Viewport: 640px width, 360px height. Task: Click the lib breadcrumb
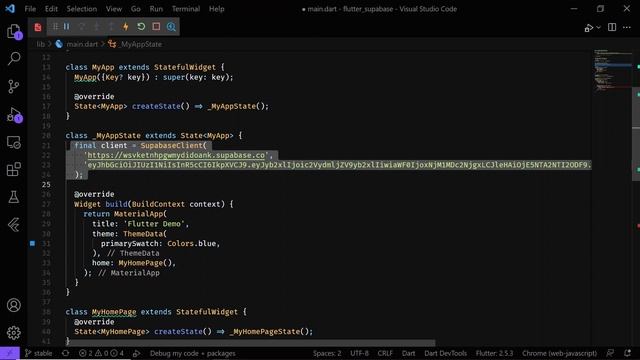click(40, 44)
